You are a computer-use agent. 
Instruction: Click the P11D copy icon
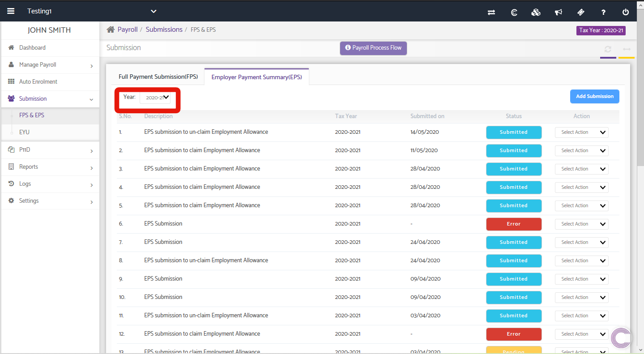(x=11, y=149)
